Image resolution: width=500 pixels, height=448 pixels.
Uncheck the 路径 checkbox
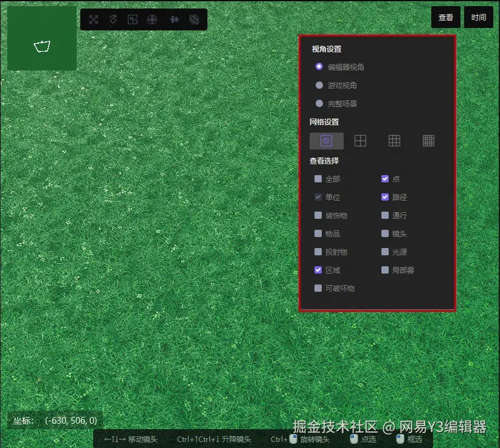point(385,197)
